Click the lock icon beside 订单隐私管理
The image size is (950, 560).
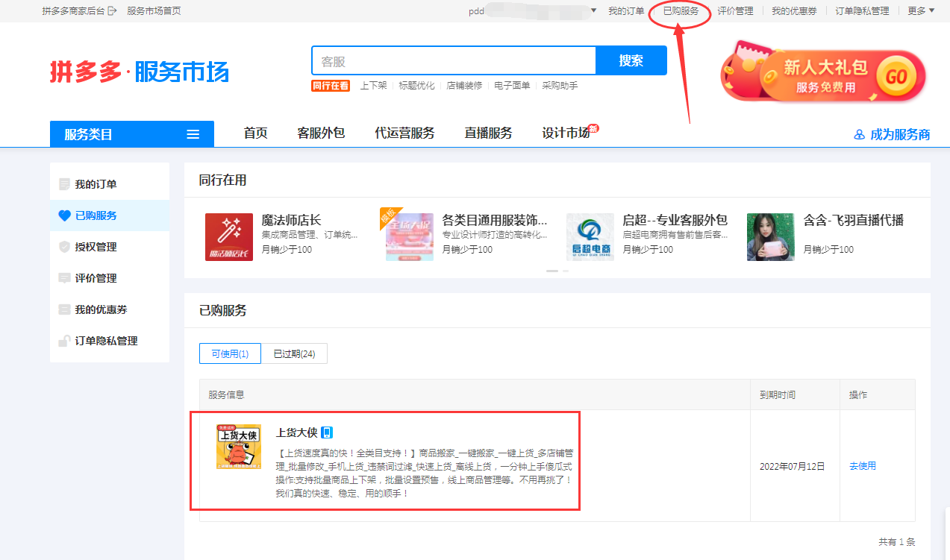pos(64,341)
